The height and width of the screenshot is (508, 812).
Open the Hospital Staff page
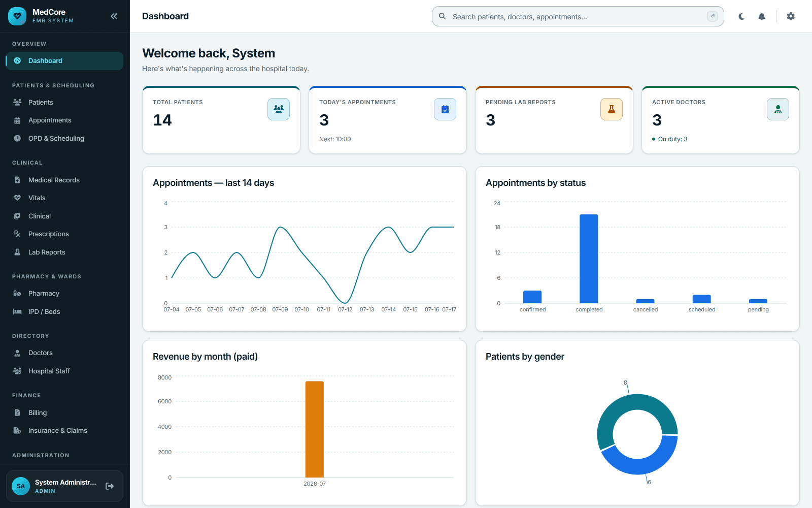pyautogui.click(x=64, y=371)
